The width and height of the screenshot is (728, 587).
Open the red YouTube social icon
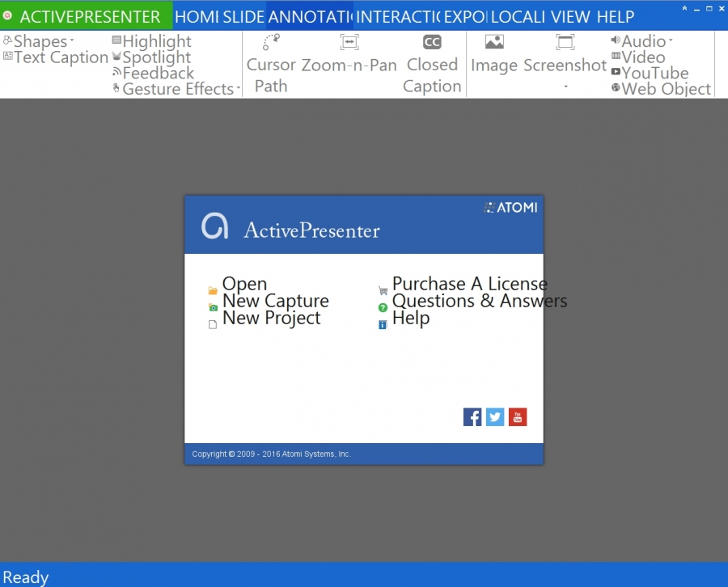(x=518, y=417)
